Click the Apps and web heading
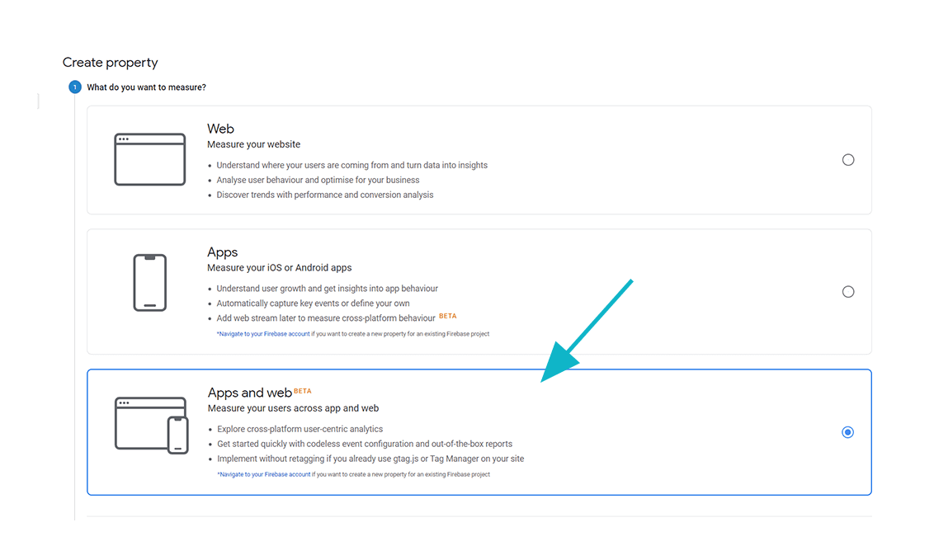The image size is (934, 560). 249,393
